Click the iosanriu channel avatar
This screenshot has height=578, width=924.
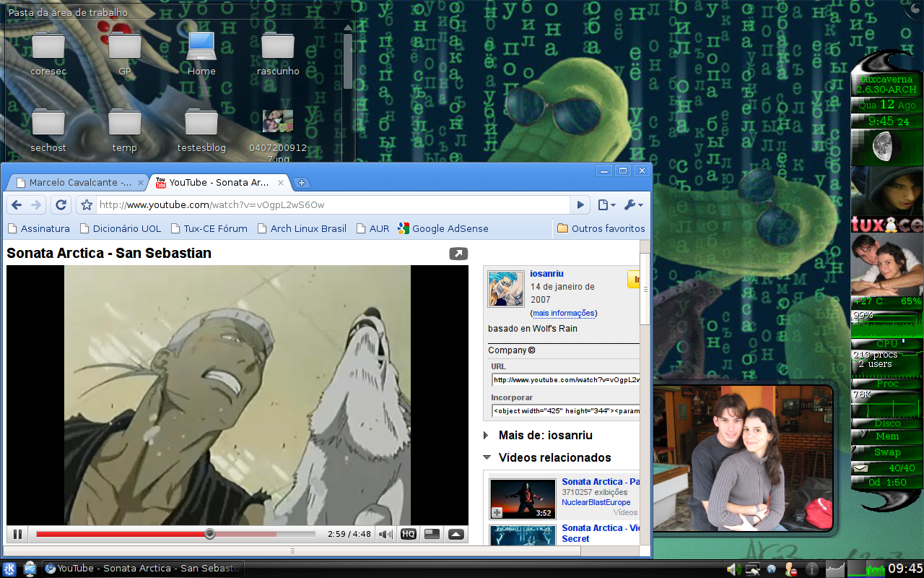(x=505, y=288)
